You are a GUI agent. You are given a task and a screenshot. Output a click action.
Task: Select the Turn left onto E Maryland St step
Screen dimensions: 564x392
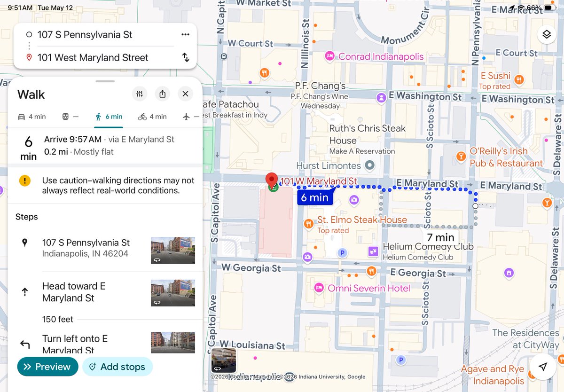tap(105, 344)
